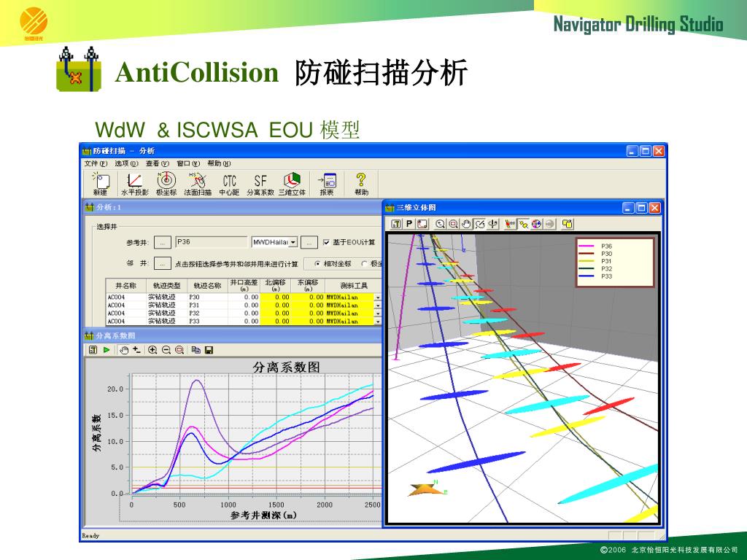Click the 北偏移 yellow cell in P31 row
This screenshot has height=560, width=747.
[276, 306]
